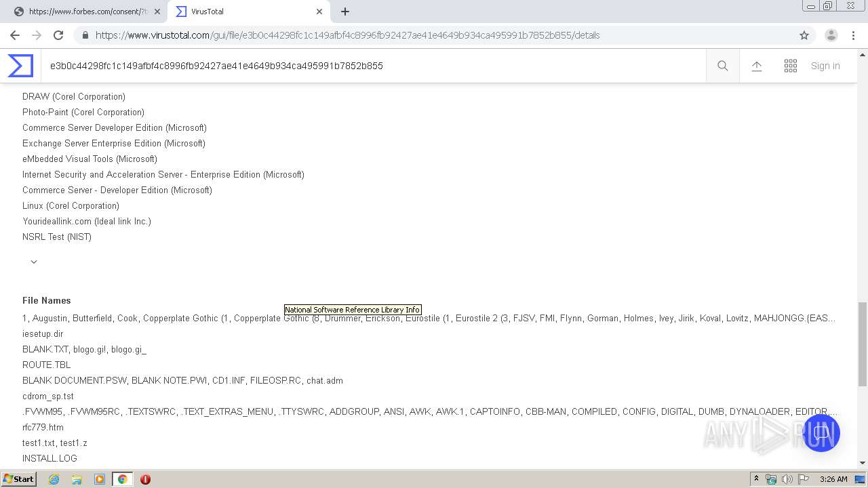
Task: Click 'rfc779.htm' file name
Action: click(x=43, y=427)
